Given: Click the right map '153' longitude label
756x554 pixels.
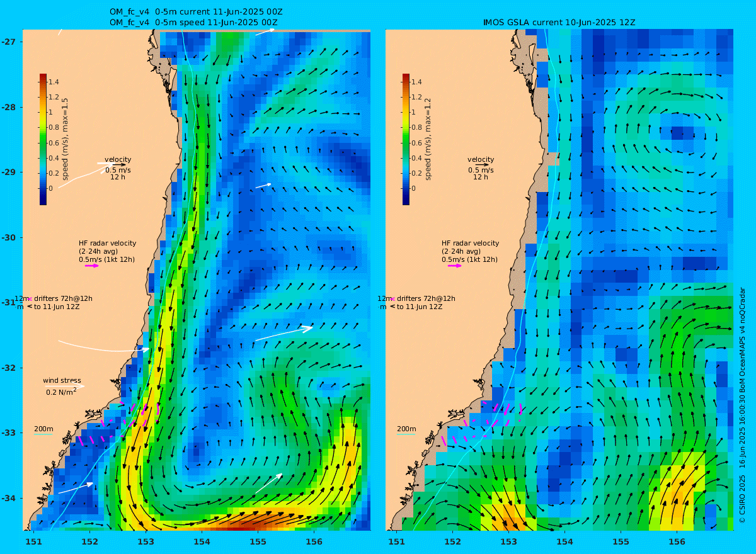Looking at the screenshot, I should pyautogui.click(x=508, y=541).
